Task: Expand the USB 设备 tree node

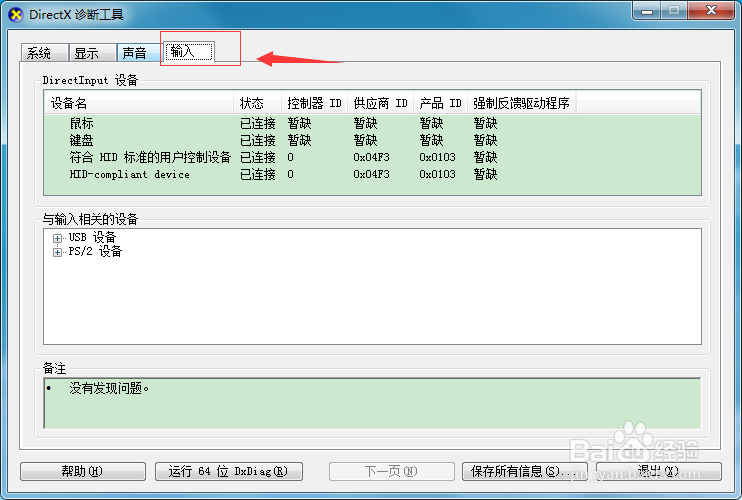Action: [57, 238]
